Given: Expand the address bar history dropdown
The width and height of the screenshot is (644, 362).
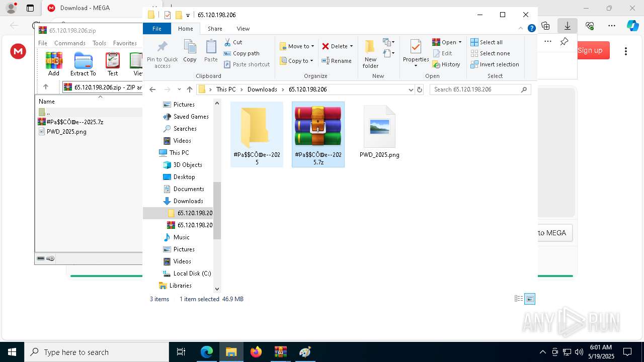Looking at the screenshot, I should pyautogui.click(x=411, y=89).
